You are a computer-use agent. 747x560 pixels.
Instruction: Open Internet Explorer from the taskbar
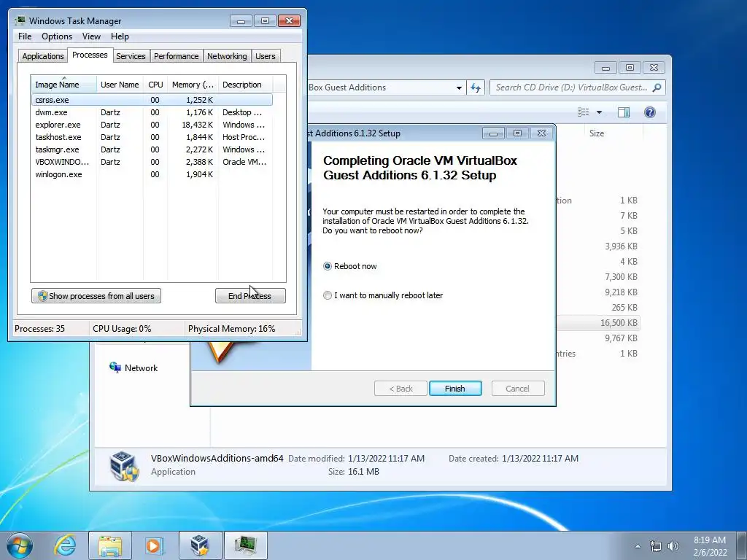pos(65,545)
